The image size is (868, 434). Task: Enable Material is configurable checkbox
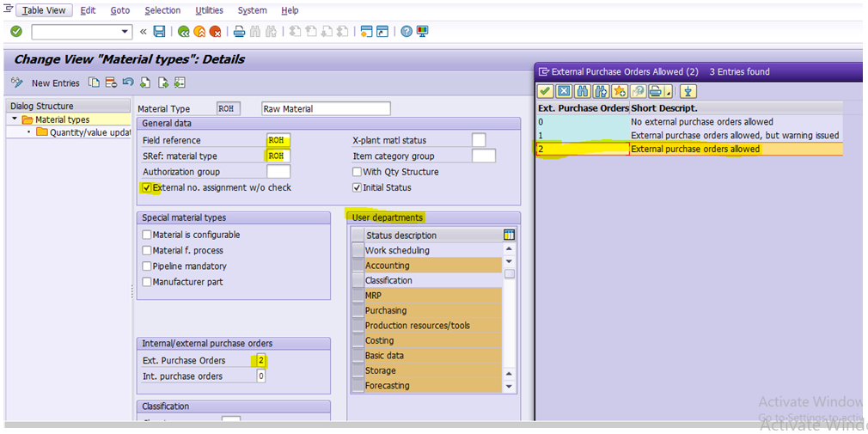[x=147, y=235]
